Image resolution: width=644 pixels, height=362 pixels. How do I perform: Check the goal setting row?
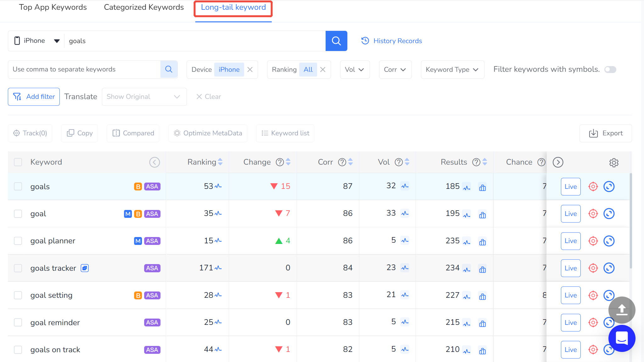[x=18, y=295]
